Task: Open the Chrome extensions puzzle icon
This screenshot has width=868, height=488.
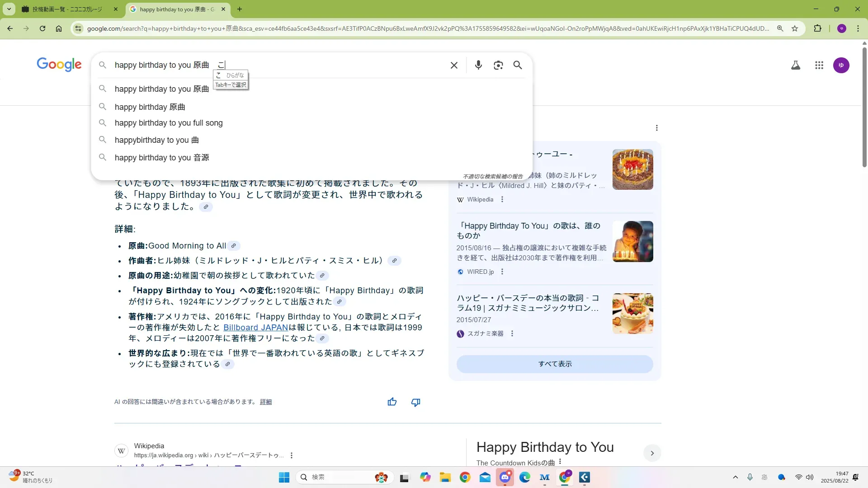Action: [x=817, y=28]
